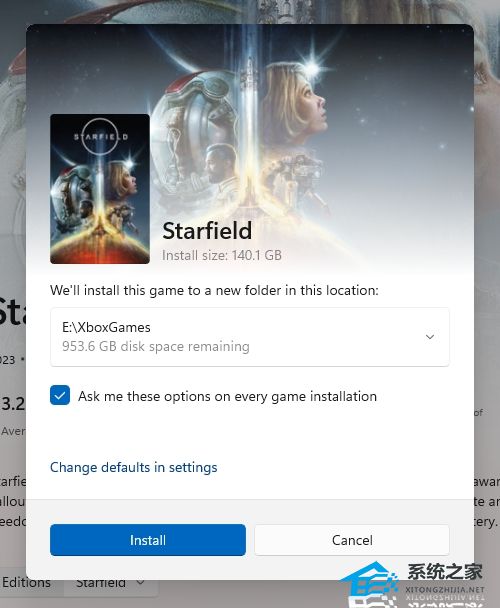Click the Install size 140.1 GB text
500x608 pixels.
pyautogui.click(x=222, y=256)
